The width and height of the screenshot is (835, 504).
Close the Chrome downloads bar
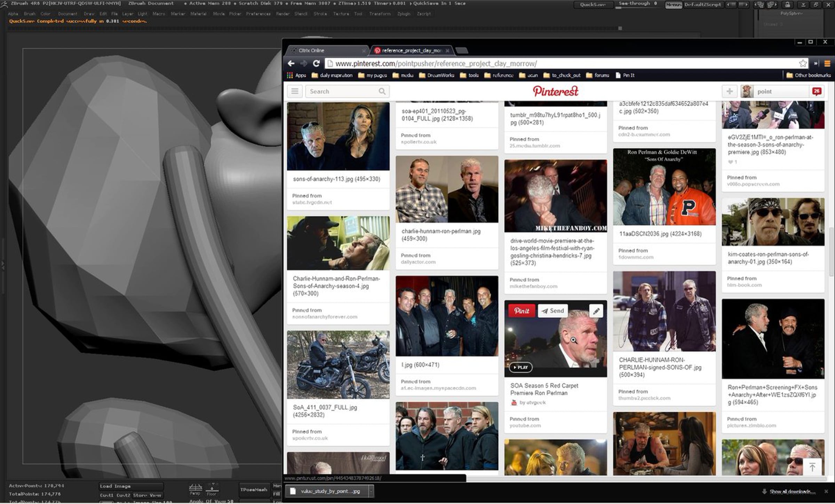pos(826,491)
